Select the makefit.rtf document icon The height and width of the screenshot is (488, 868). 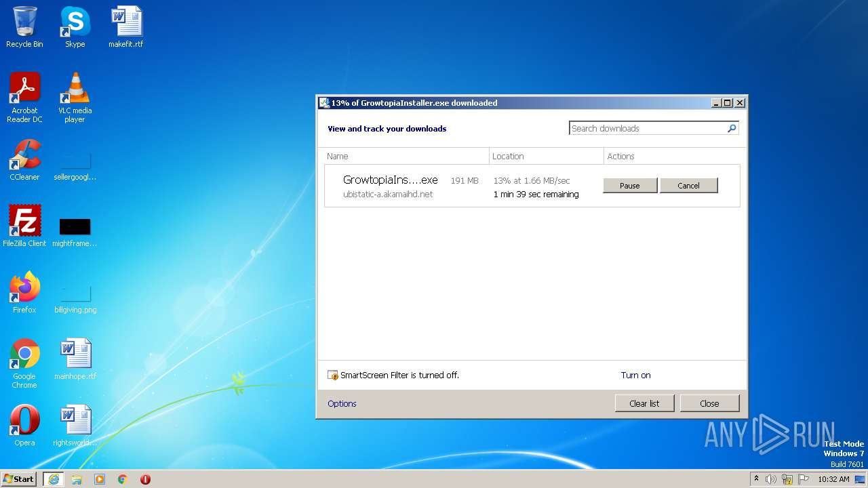(x=126, y=27)
